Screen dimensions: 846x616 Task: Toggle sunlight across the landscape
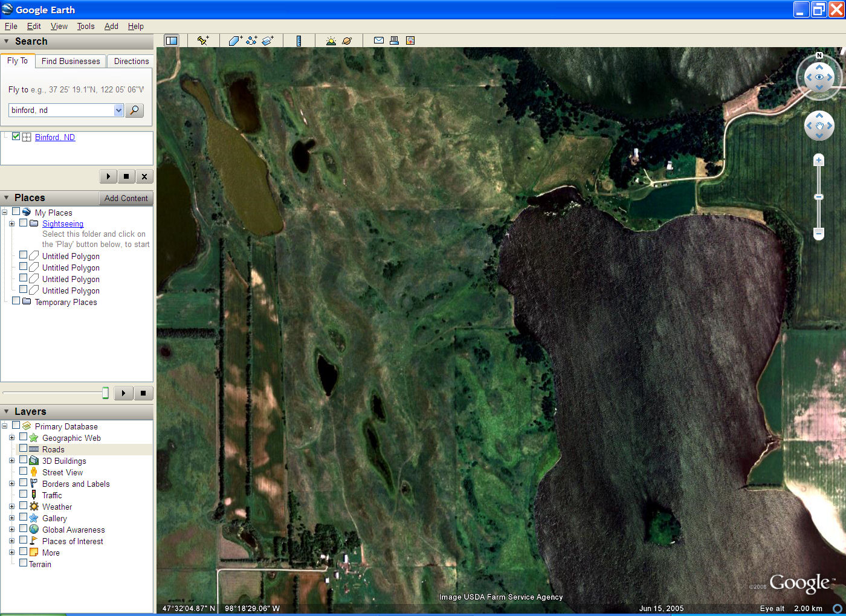pos(331,40)
